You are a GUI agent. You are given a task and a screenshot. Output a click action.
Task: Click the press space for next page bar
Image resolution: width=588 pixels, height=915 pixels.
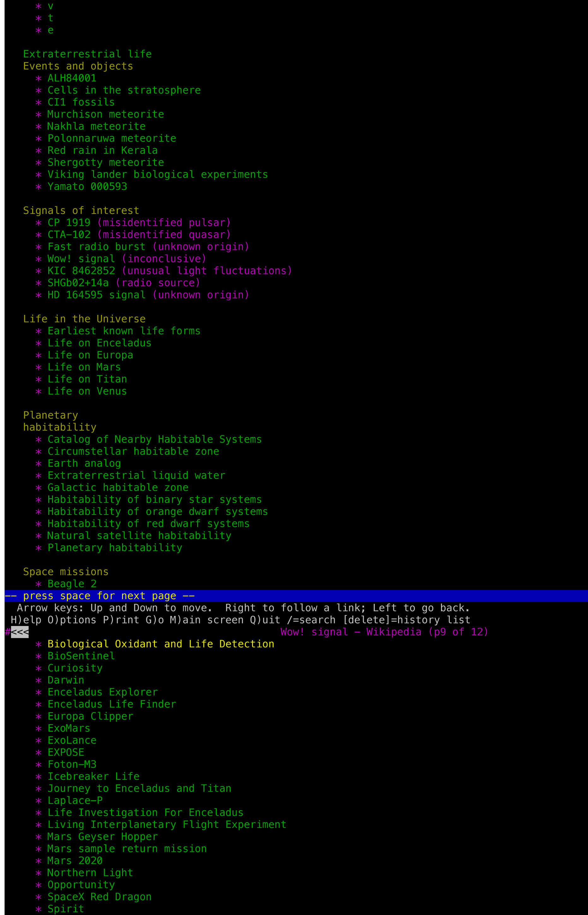coord(296,596)
